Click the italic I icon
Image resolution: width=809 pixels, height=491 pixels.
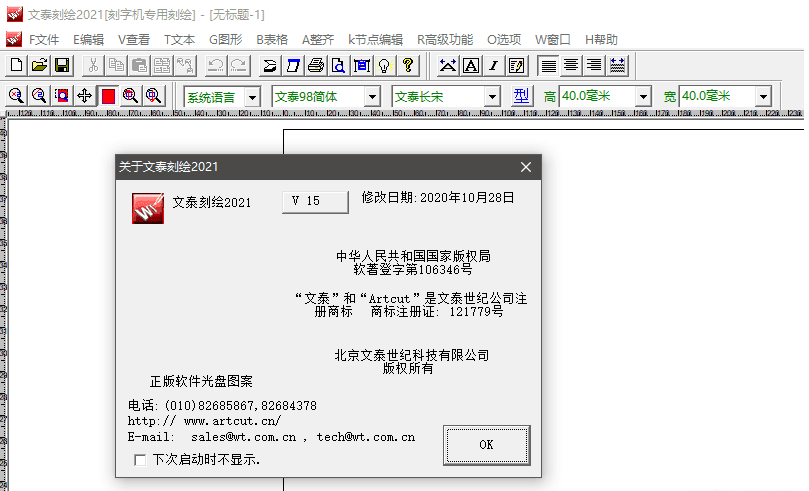(493, 66)
